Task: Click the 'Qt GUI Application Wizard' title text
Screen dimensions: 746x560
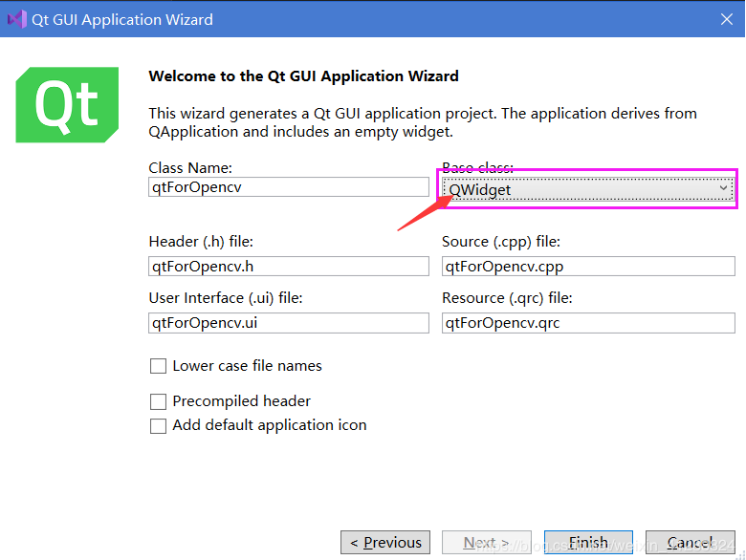Action: (122, 19)
